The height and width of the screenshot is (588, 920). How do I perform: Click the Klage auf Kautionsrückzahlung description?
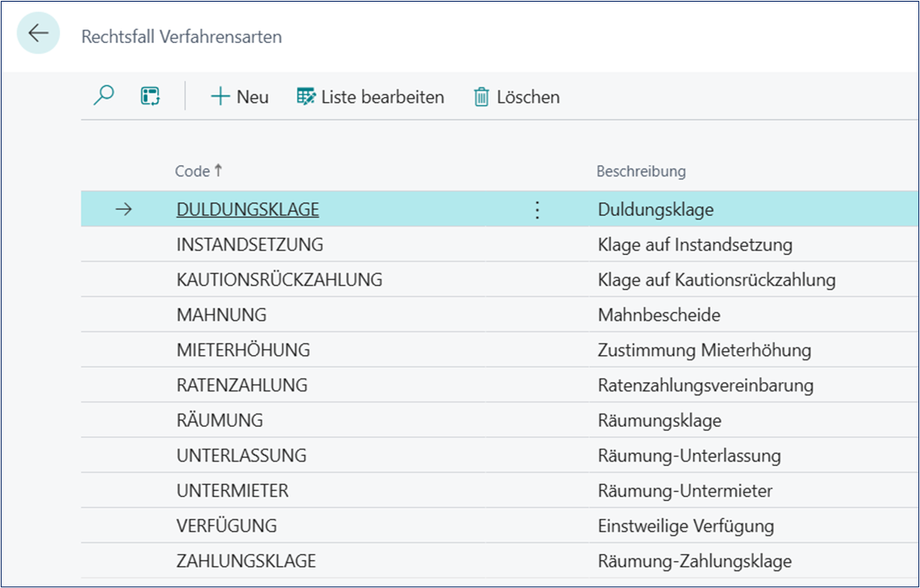point(717,279)
